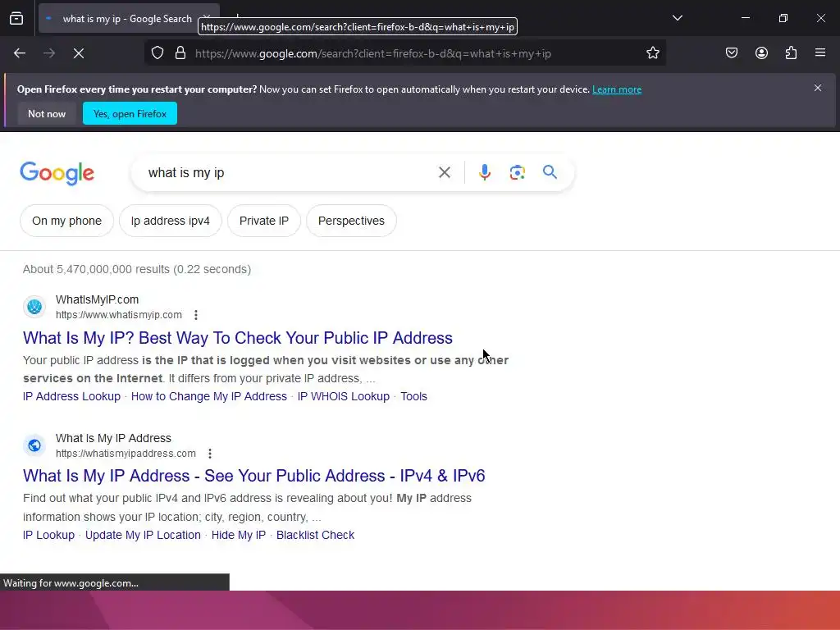Click the Google search input field
The width and height of the screenshot is (840, 630).
tap(290, 172)
